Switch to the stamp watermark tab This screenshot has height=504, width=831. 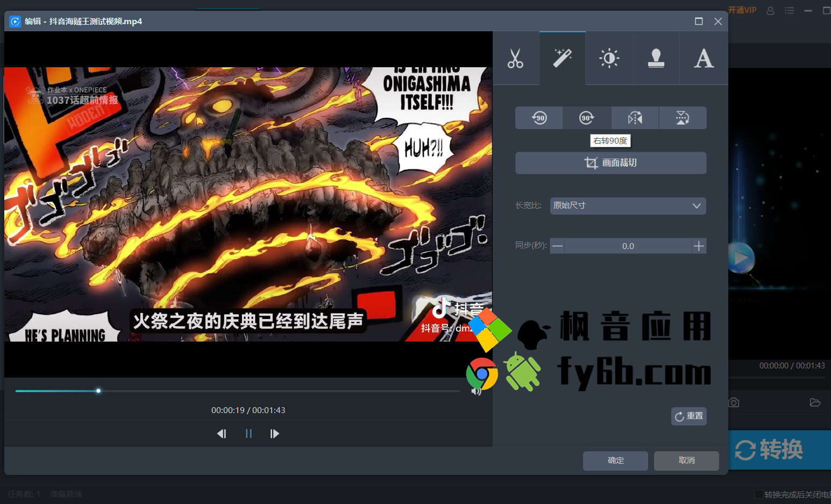tap(656, 58)
